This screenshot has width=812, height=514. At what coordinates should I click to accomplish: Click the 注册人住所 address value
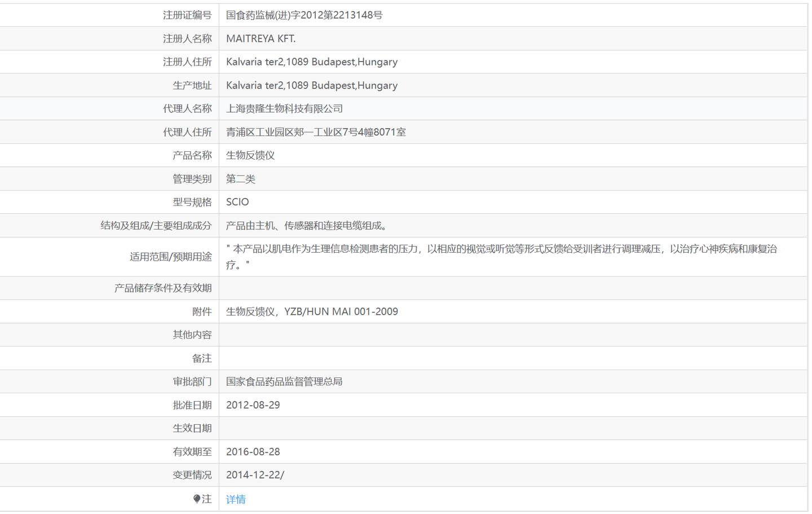(312, 62)
